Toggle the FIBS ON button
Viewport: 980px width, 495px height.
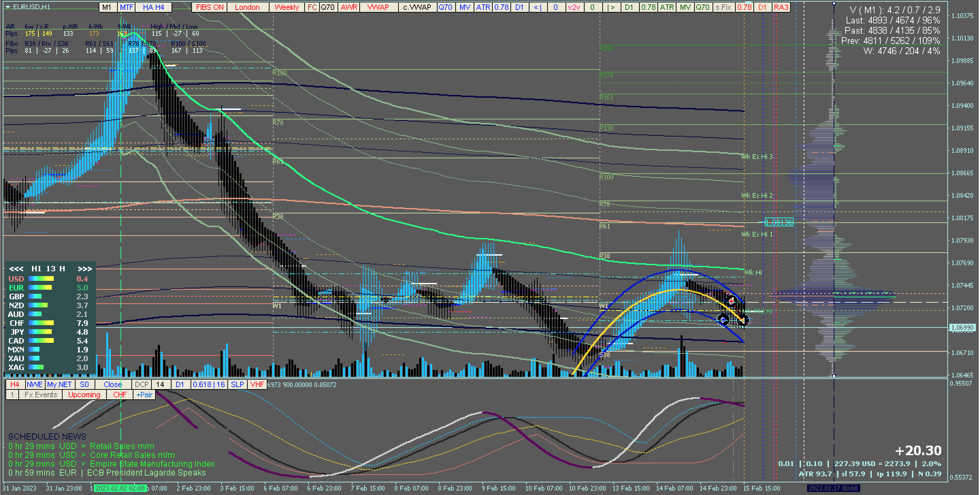[210, 7]
